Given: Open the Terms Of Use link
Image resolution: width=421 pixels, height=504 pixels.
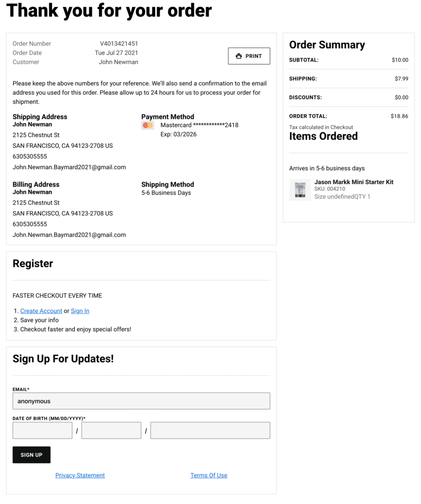Looking at the screenshot, I should click(x=209, y=475).
